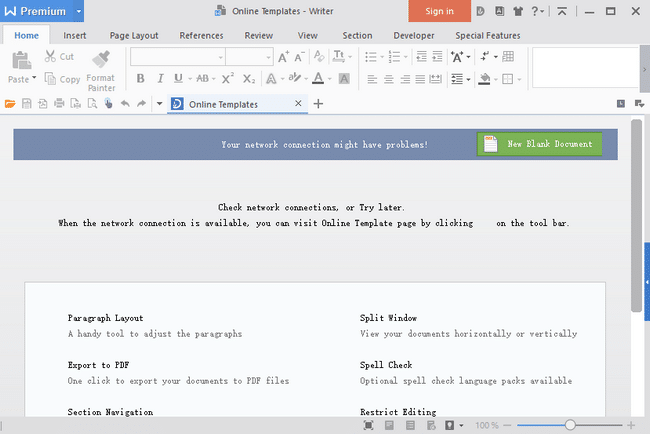
Task: Open font color dropdown arrow
Action: coord(330,79)
